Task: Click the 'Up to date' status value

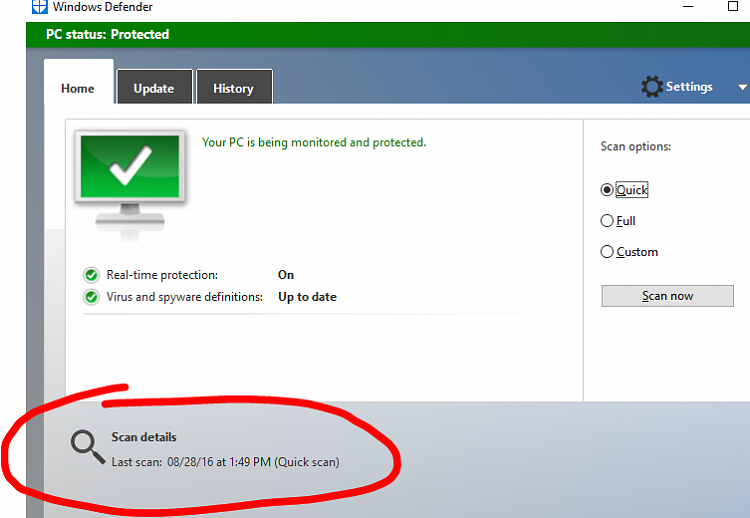Action: [308, 297]
